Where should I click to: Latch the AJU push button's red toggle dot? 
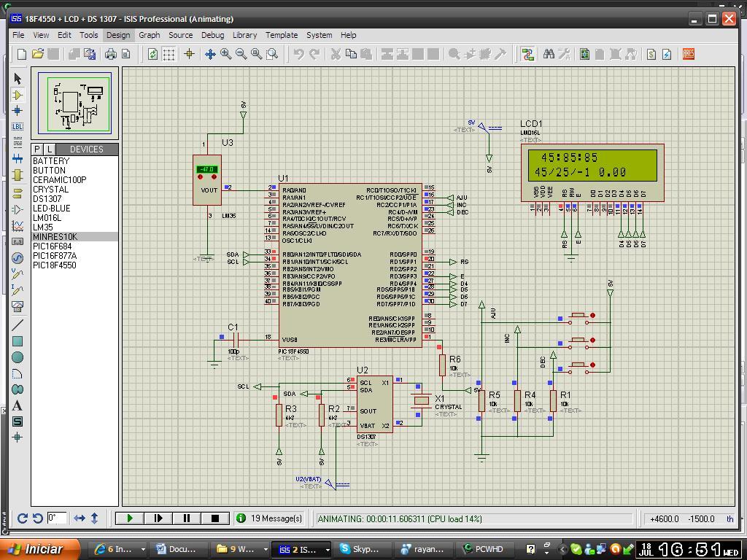pyautogui.click(x=592, y=315)
